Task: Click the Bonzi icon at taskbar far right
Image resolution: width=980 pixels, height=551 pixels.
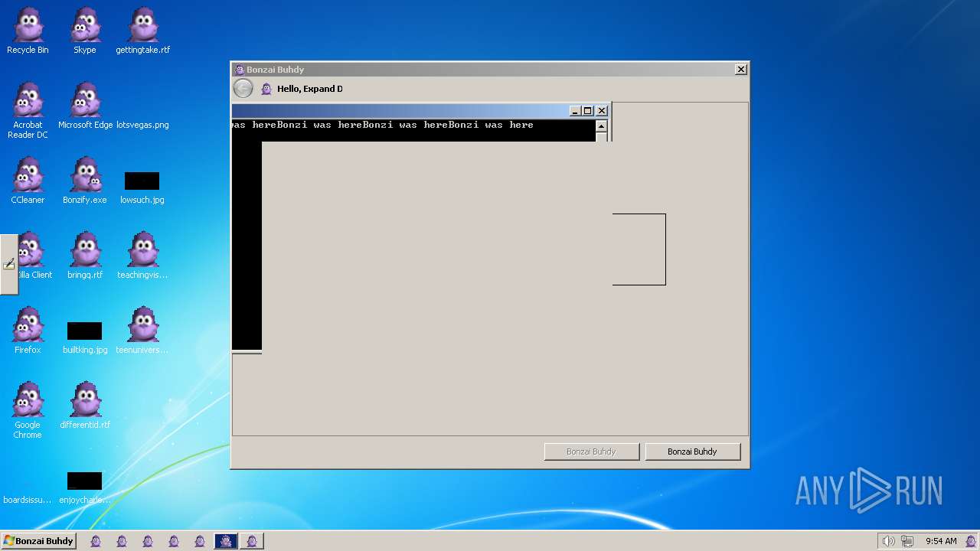Action: [x=971, y=541]
